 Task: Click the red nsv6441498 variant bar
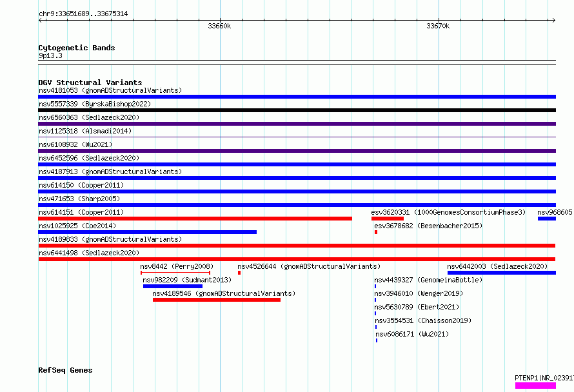click(x=297, y=259)
